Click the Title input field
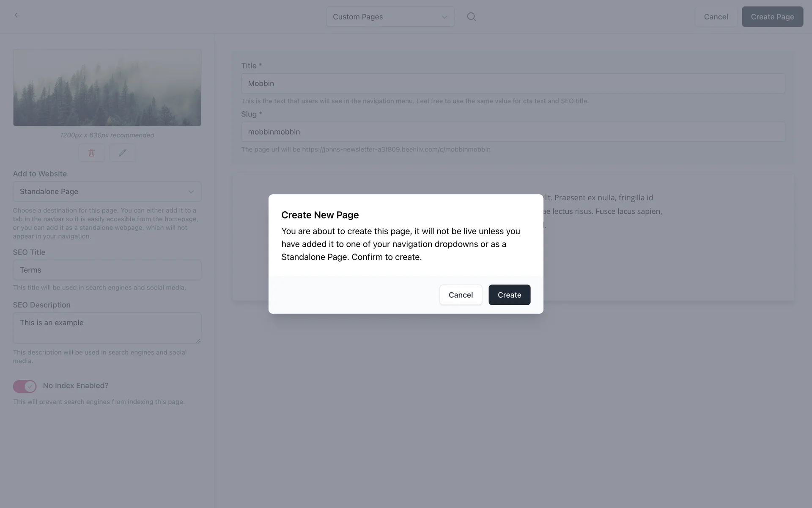 [x=513, y=83]
